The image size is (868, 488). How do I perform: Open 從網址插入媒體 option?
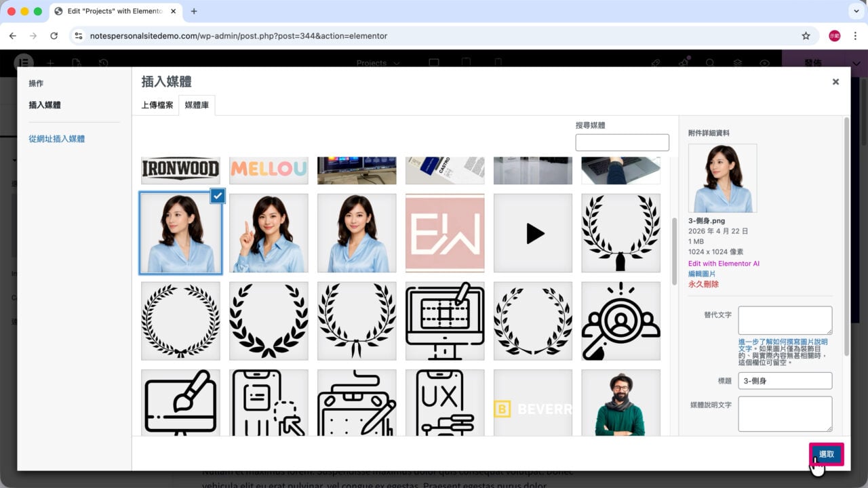[57, 139]
